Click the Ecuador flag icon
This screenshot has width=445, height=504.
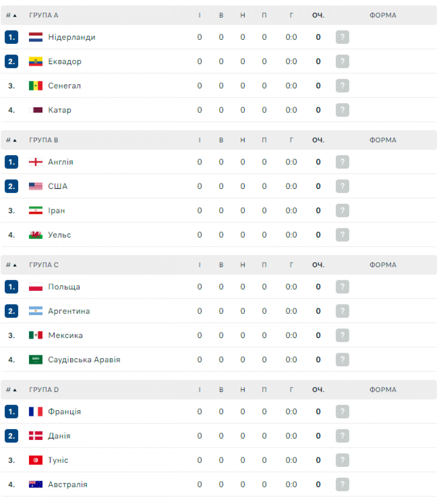click(36, 62)
